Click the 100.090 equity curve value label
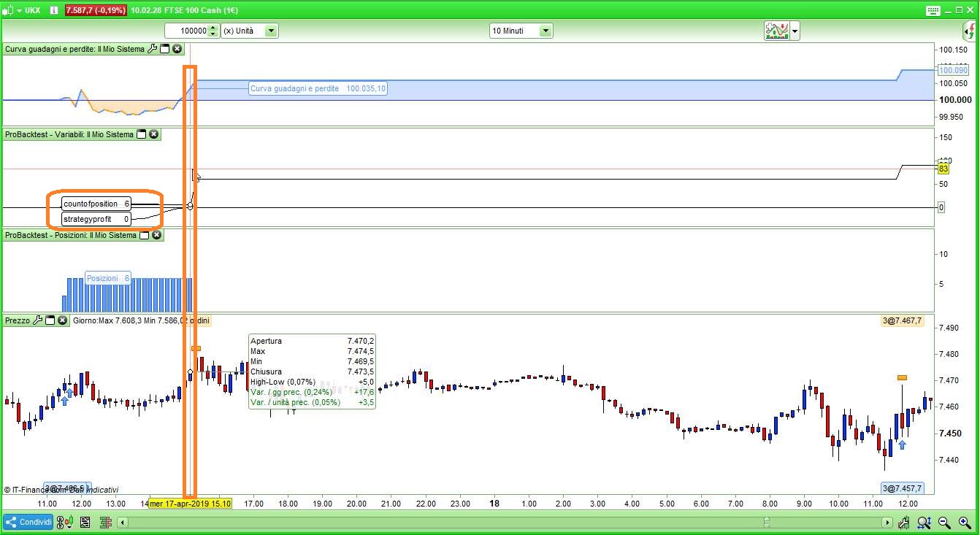The image size is (980, 535). tap(952, 70)
